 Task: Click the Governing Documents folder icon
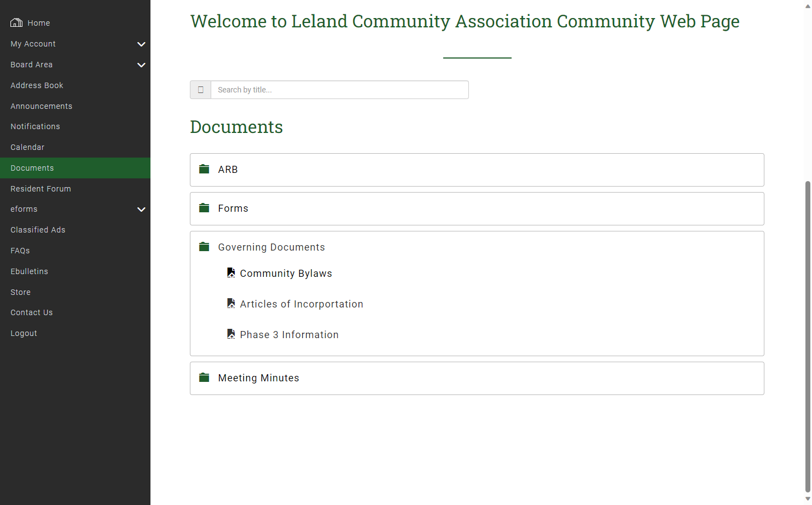point(204,247)
